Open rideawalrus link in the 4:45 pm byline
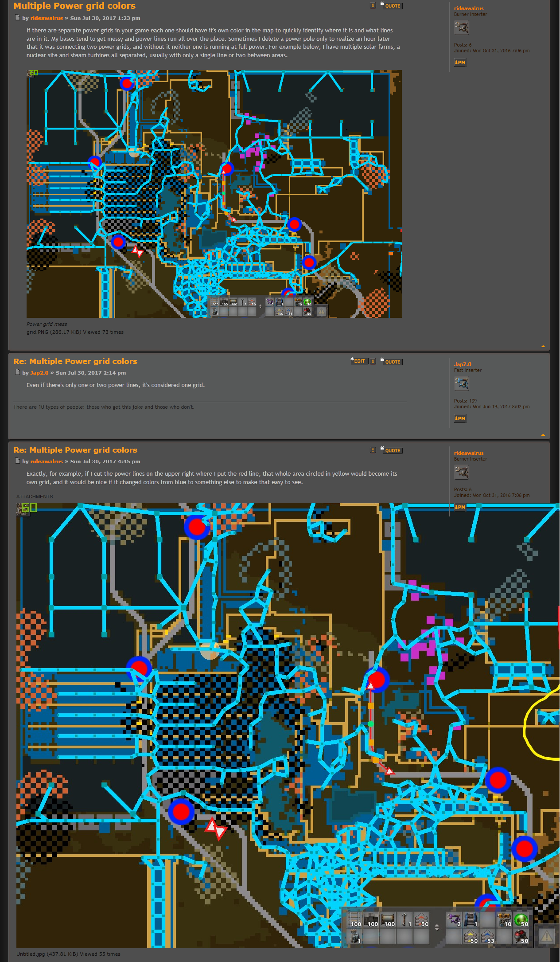The image size is (560, 962). point(47,461)
